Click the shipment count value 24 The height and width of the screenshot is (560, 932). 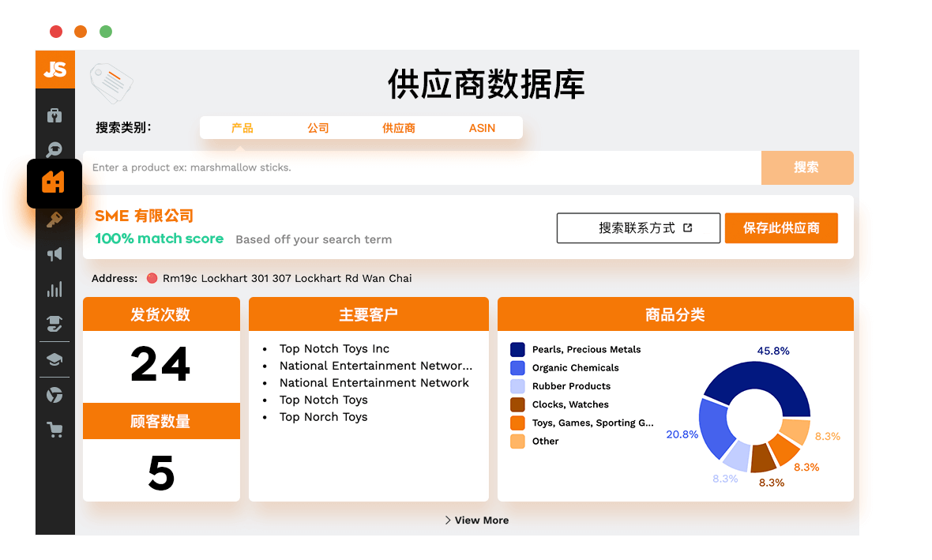160,364
